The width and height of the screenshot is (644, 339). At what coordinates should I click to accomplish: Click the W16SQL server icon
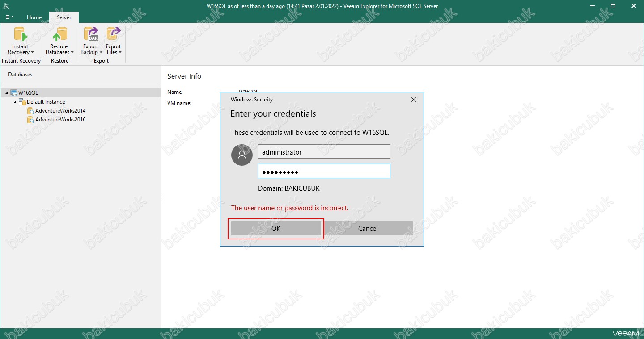point(14,93)
